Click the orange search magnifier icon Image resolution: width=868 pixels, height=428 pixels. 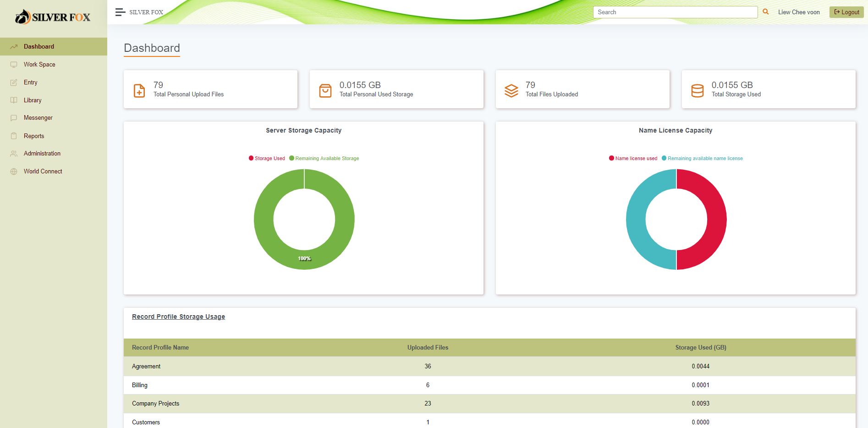point(765,12)
